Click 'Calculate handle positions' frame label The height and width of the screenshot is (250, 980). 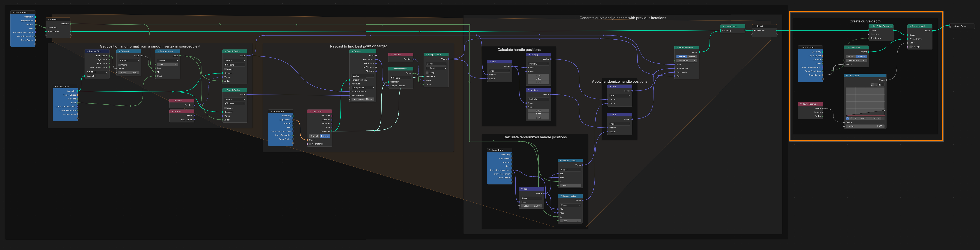coord(519,50)
